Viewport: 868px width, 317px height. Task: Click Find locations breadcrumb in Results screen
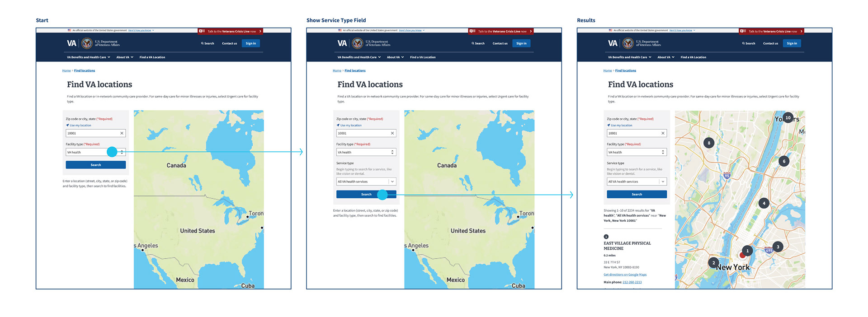tap(626, 70)
